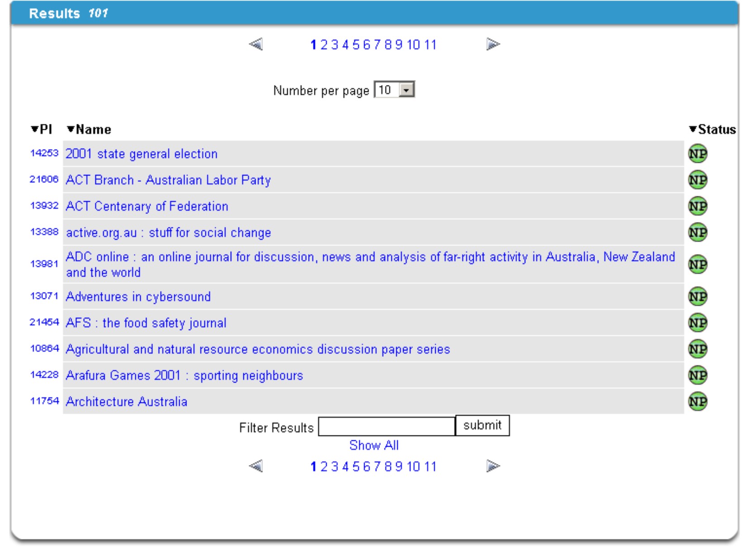This screenshot has width=756, height=557.
Task: Sort results by Name column
Action: (89, 129)
